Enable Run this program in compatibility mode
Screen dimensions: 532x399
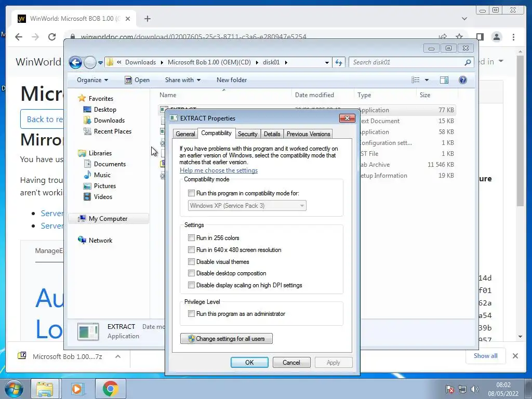click(x=191, y=193)
